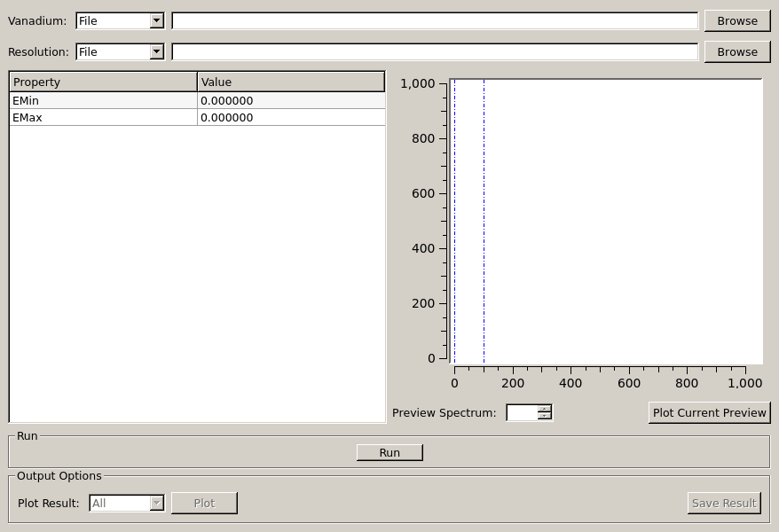Click the Value column header
This screenshot has width=779, height=532.
pyautogui.click(x=290, y=82)
